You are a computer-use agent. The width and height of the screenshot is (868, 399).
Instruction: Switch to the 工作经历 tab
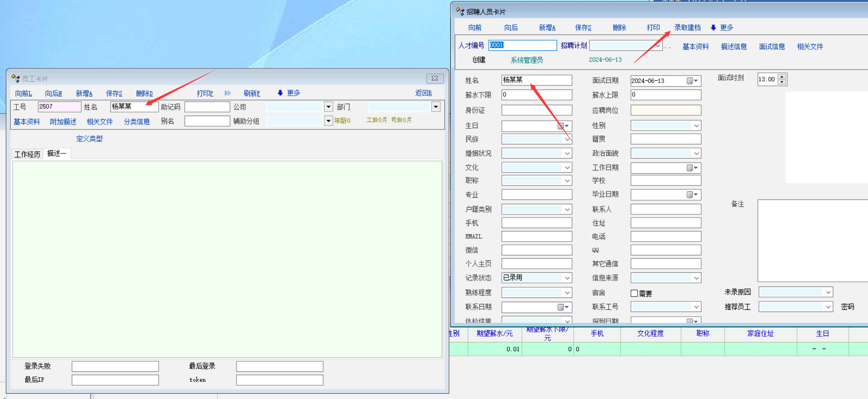tap(27, 154)
